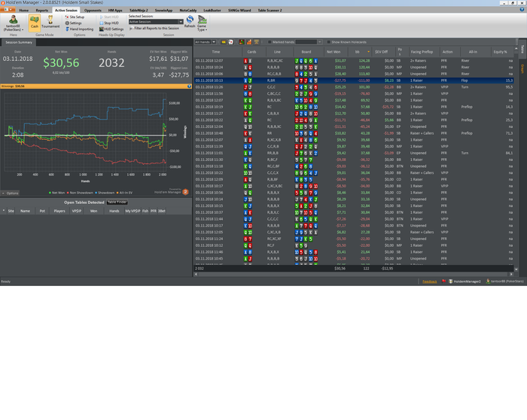The height and width of the screenshot is (420, 527).
Task: Toggle Filter all Reports to this Session
Action: tap(154, 29)
